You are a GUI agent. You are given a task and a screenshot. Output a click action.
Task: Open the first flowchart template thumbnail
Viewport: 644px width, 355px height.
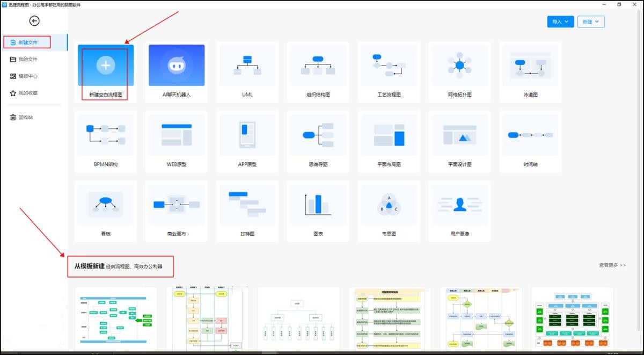click(116, 318)
